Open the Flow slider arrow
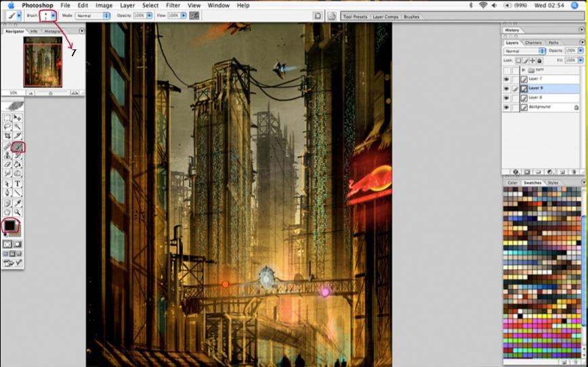588x367 pixels. [x=184, y=16]
